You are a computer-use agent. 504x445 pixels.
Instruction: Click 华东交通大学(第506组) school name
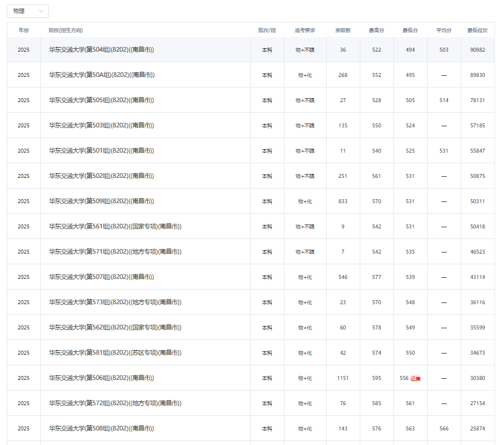click(101, 378)
